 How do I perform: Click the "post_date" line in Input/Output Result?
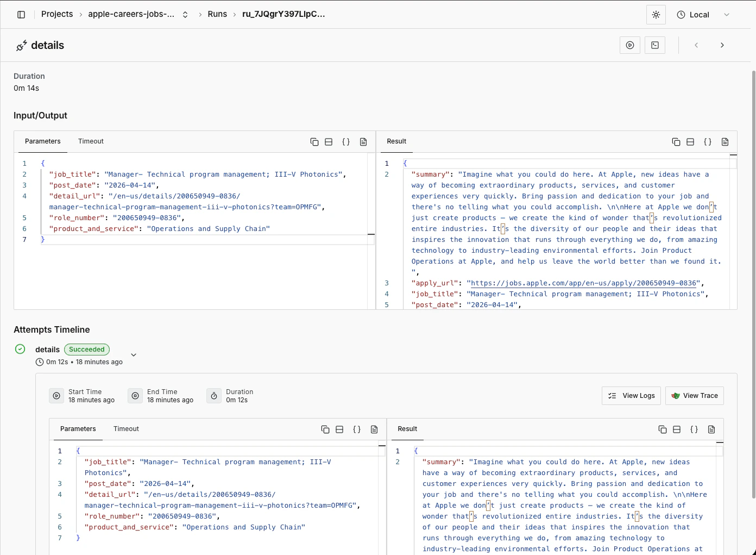[467, 305]
